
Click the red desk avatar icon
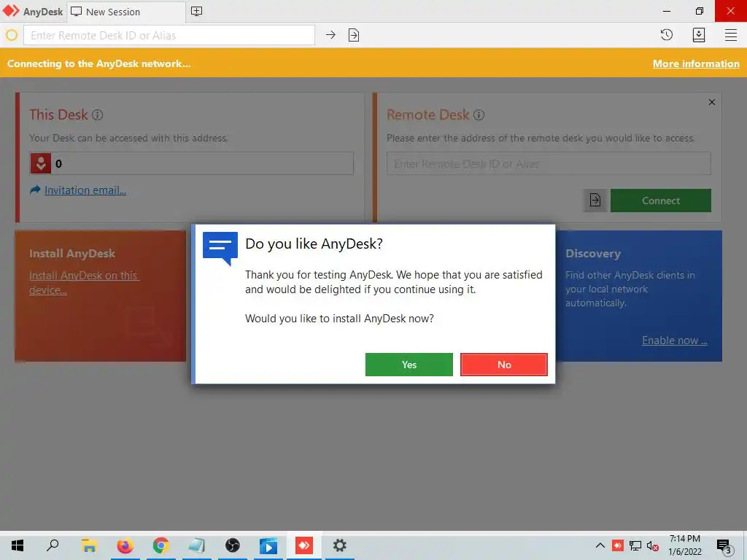pyautogui.click(x=41, y=163)
